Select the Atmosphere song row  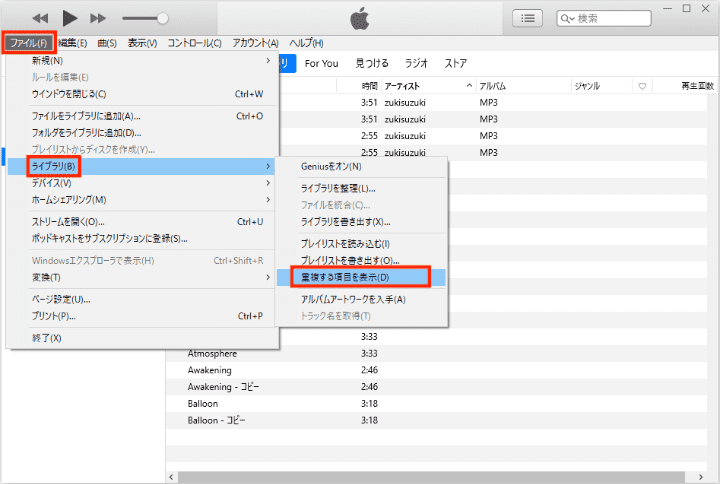tap(436, 354)
